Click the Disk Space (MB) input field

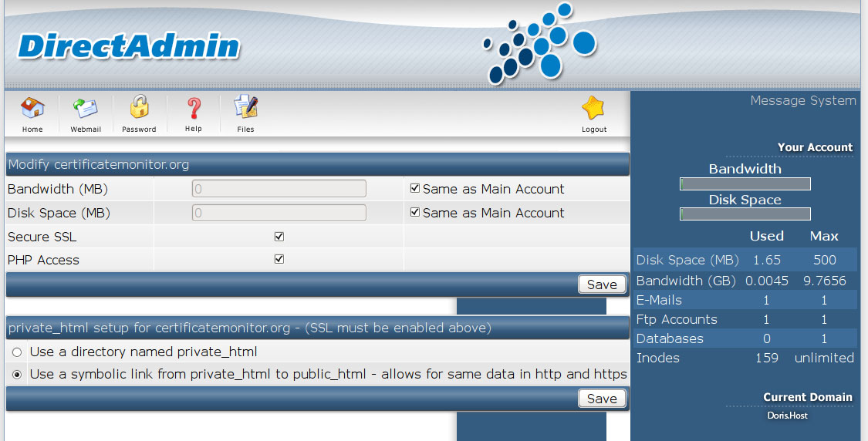[x=279, y=213]
